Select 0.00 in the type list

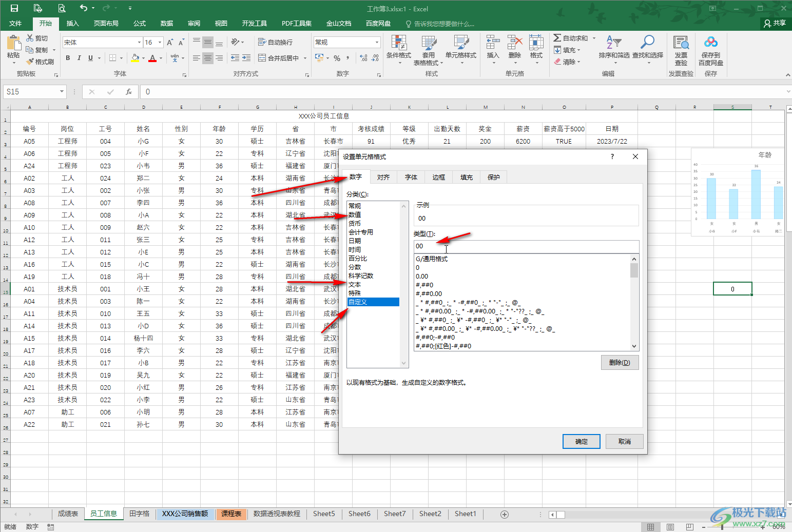(422, 276)
